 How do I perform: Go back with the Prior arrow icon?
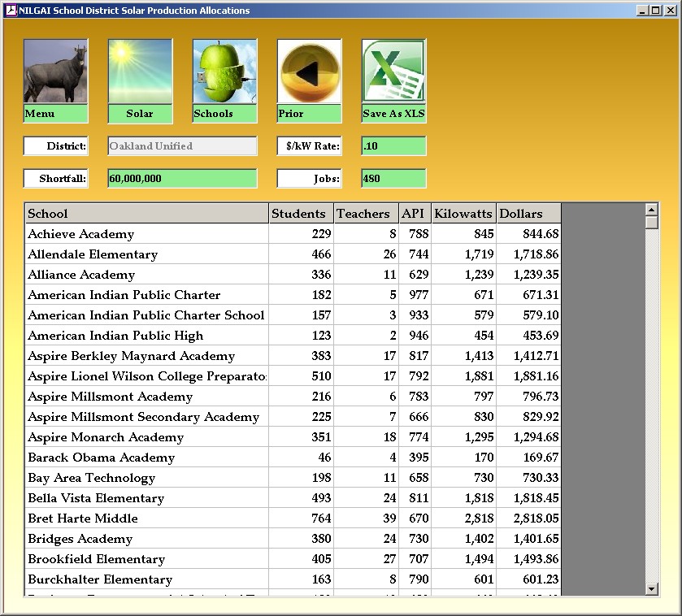click(309, 72)
